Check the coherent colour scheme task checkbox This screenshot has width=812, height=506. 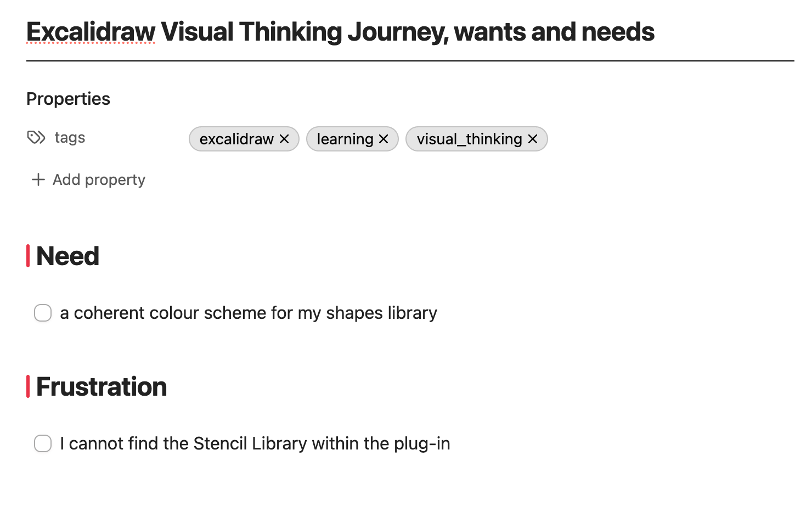click(43, 313)
